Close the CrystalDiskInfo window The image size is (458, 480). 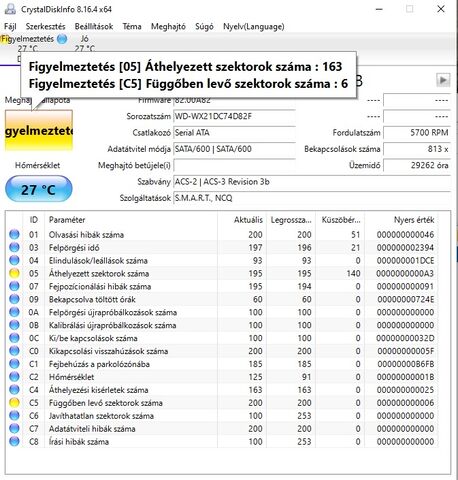(x=441, y=9)
